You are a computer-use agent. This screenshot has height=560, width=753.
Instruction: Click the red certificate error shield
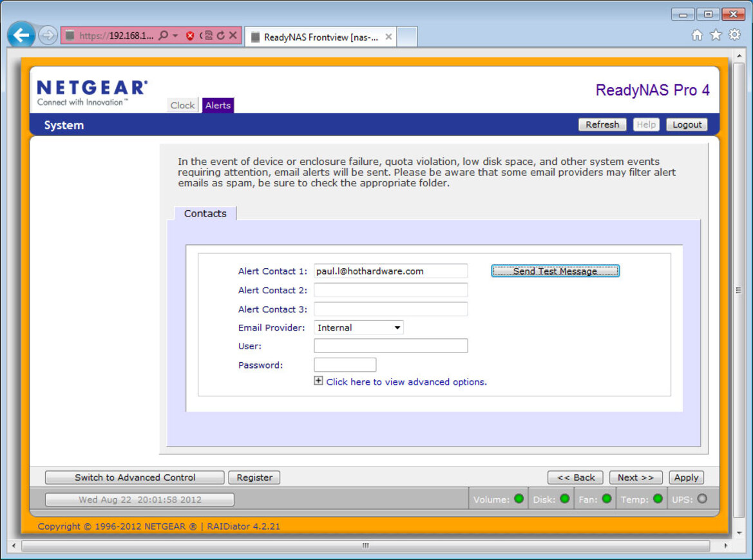tap(190, 35)
